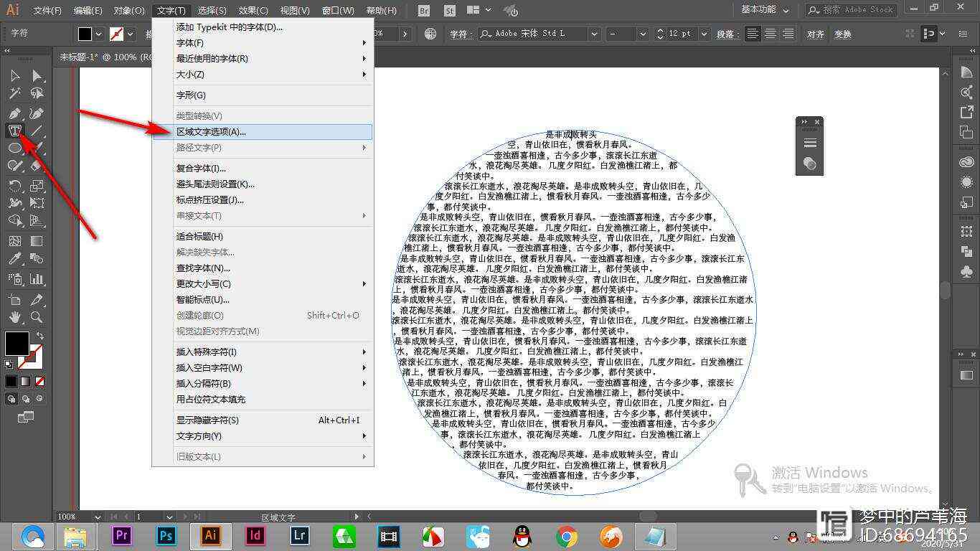Open the Asset Export panel icon

tap(966, 112)
